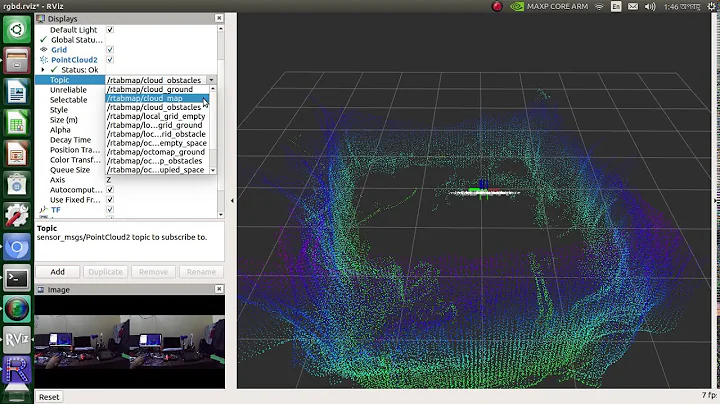The width and height of the screenshot is (720, 404).
Task: Select the Topic property row label
Action: (60, 80)
